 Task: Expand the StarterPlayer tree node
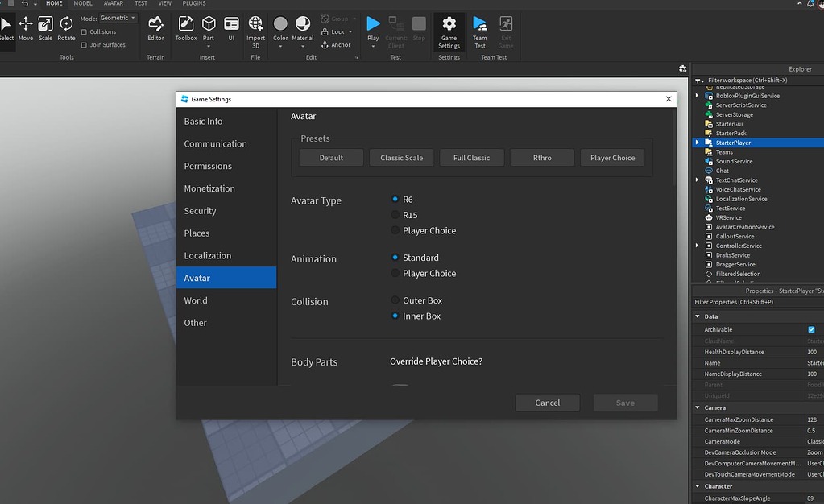[x=698, y=143]
